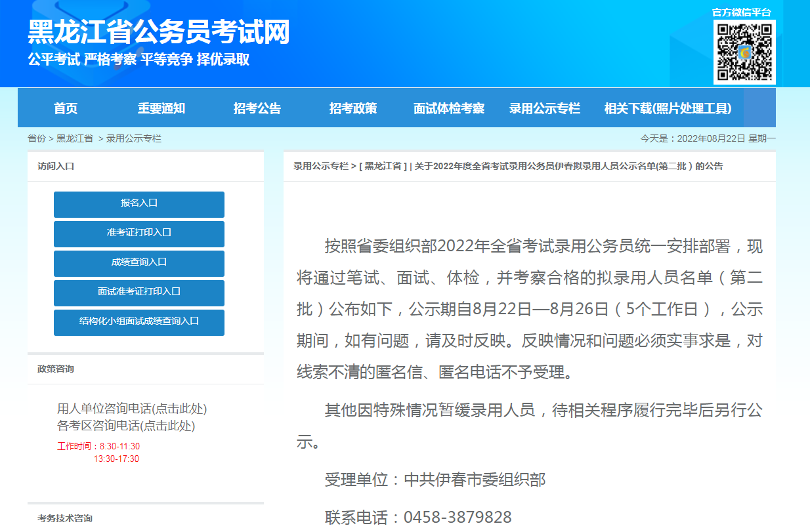The width and height of the screenshot is (810, 532).
Task: Open 面试体检考察 navigation item
Action: click(449, 108)
